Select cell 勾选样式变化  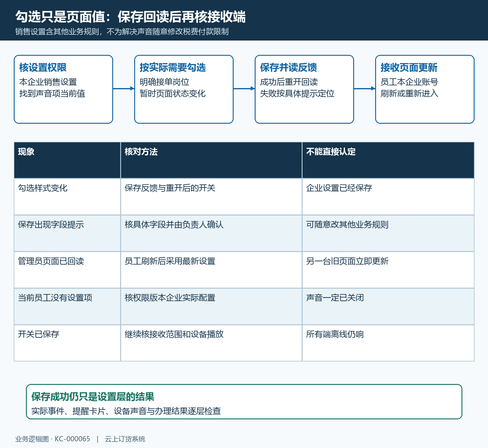pos(67,197)
